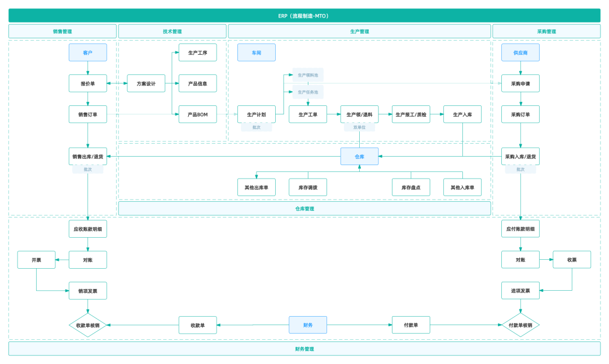Screen dimensions: 609x364
Task: Click the 客户 node in sales column
Action: click(87, 52)
